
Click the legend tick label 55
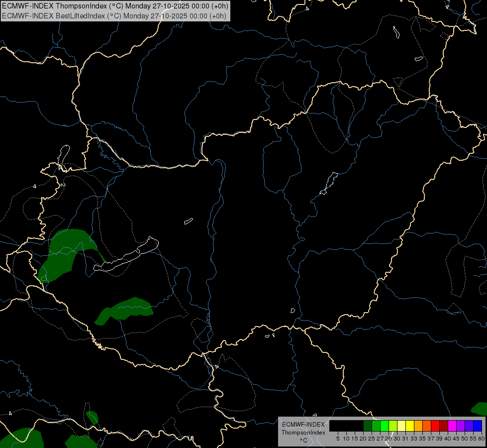coord(473,439)
